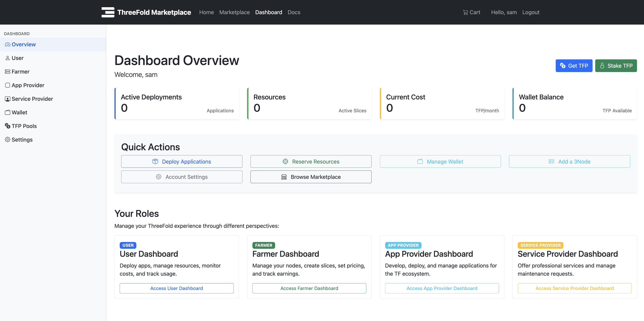The height and width of the screenshot is (321, 644).
Task: Click Access Farmer Dashboard button
Action: click(309, 288)
